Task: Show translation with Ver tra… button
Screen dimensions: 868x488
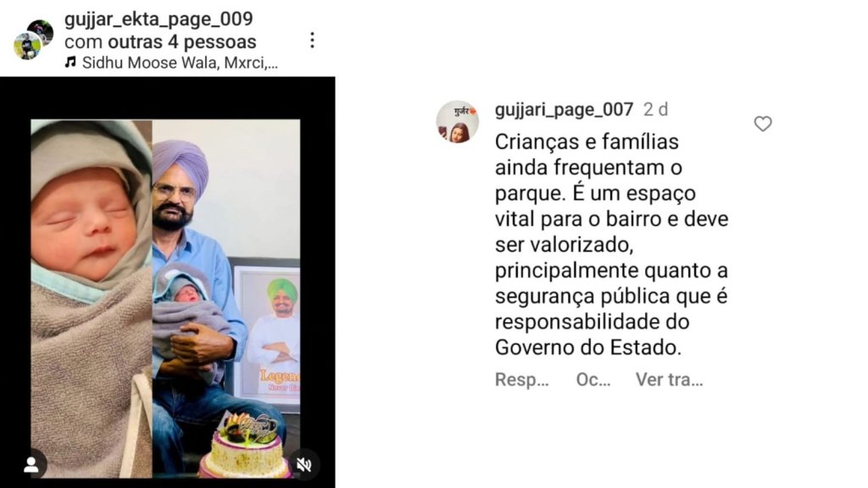Action: (x=670, y=380)
